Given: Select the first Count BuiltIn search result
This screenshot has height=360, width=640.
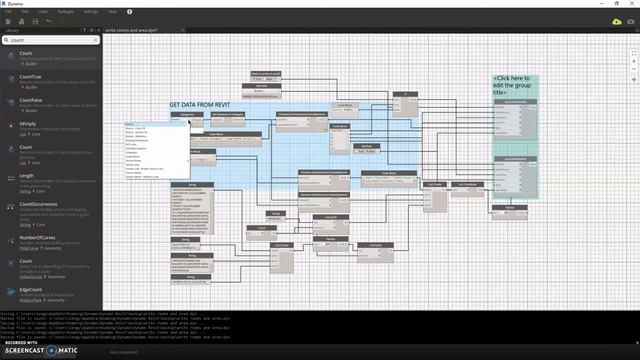Looking at the screenshot, I should click(x=51, y=58).
